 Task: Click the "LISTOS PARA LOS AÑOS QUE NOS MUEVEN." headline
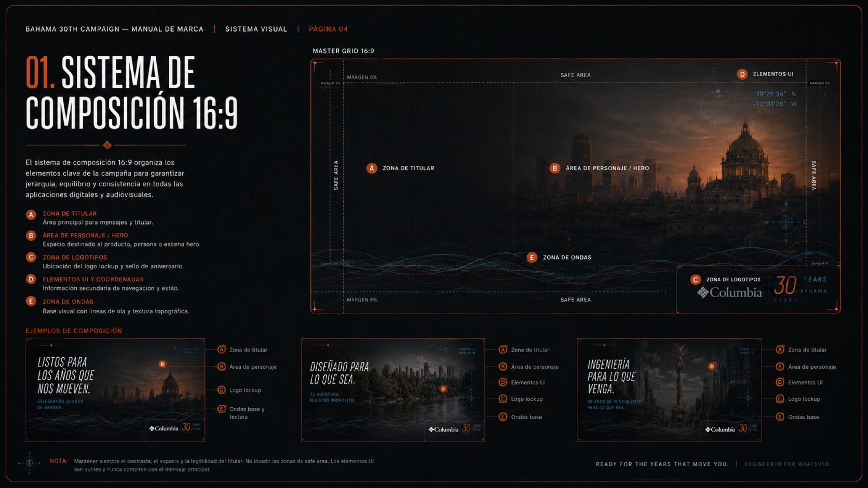[66, 375]
